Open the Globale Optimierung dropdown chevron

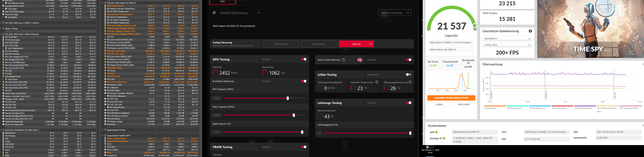click(x=259, y=13)
